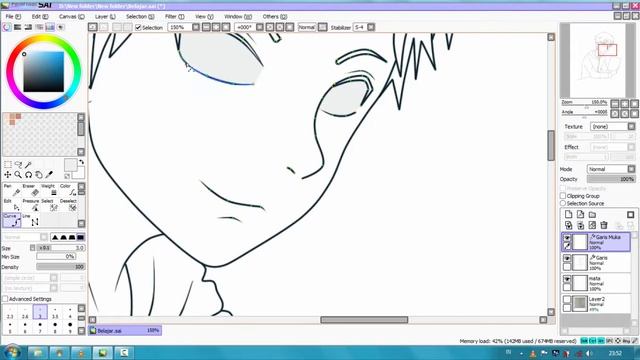Choose the Deselect pen tool
Screen dimensions: 640x360
tap(68, 205)
